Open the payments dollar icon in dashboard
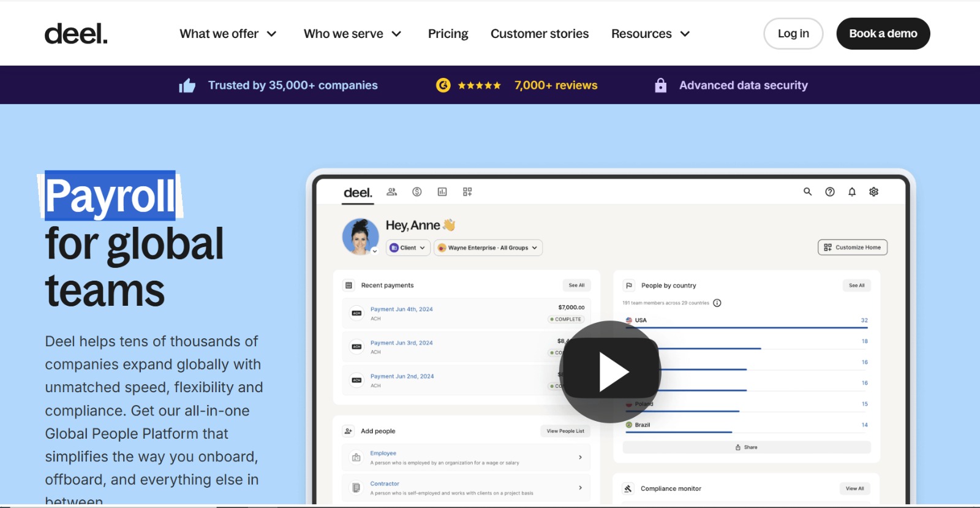Image resolution: width=980 pixels, height=508 pixels. [x=417, y=192]
